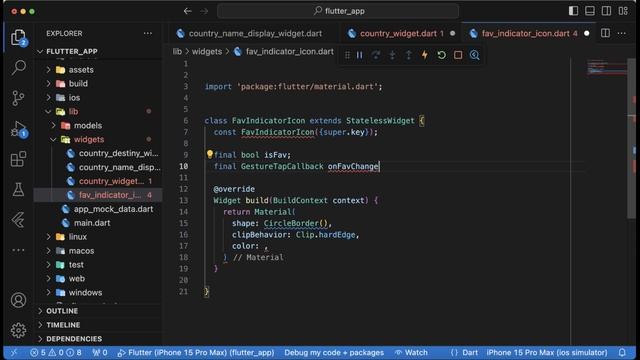
Task: Open the Explorer views and more actions menu
Action: [x=148, y=33]
